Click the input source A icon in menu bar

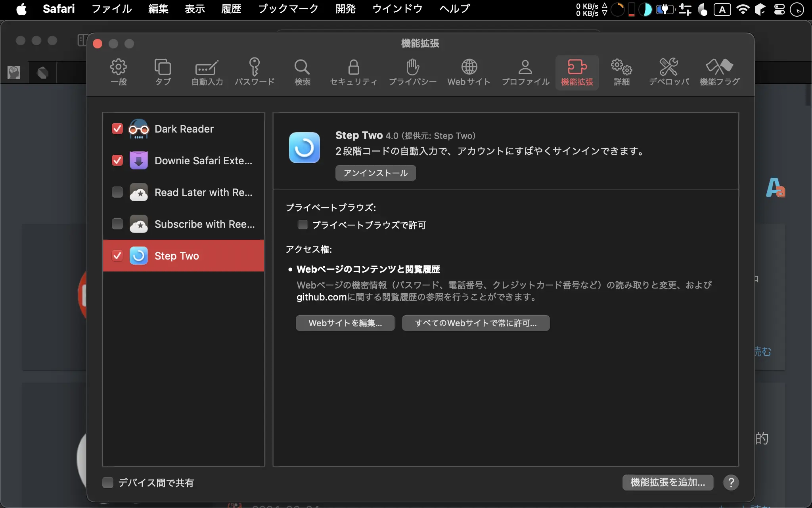pyautogui.click(x=722, y=10)
